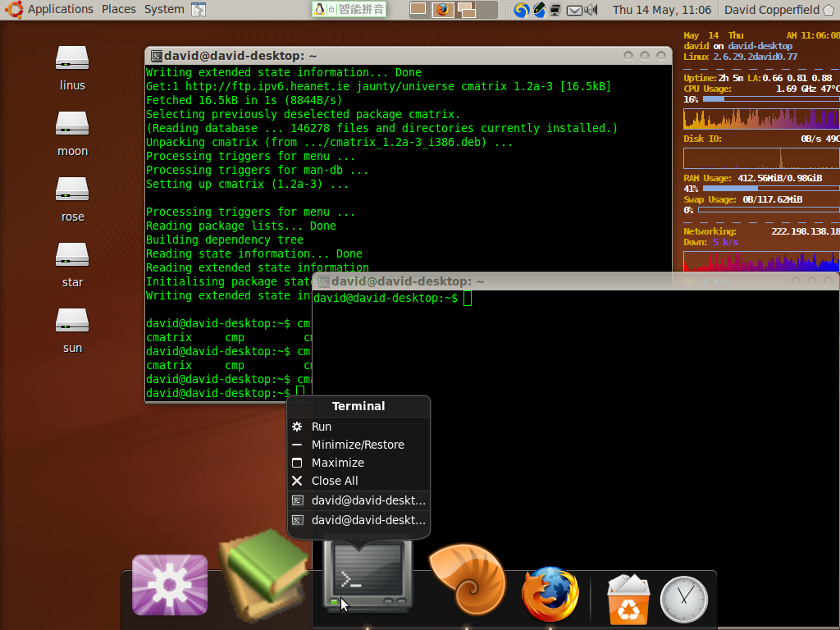Click 'Building dependency tree' line in back terminal
The image size is (840, 630).
(225, 240)
